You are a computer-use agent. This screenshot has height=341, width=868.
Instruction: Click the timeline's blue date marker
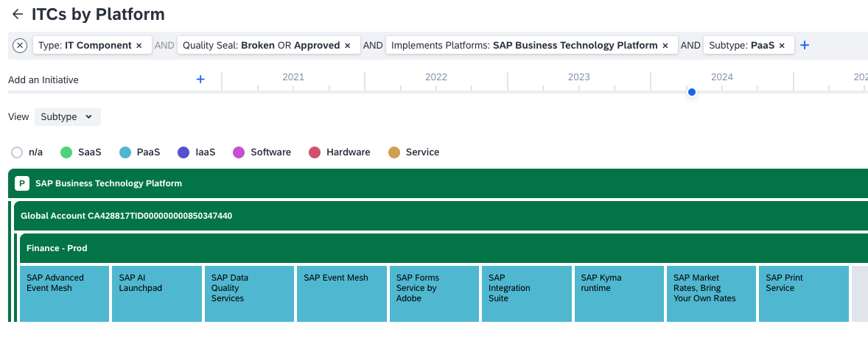click(691, 92)
